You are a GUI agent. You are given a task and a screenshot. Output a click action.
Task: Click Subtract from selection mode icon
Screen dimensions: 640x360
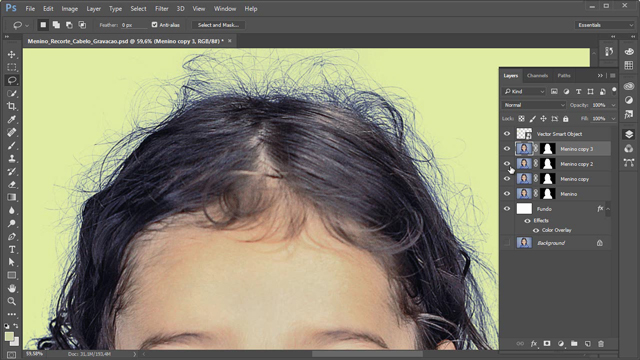coord(69,25)
